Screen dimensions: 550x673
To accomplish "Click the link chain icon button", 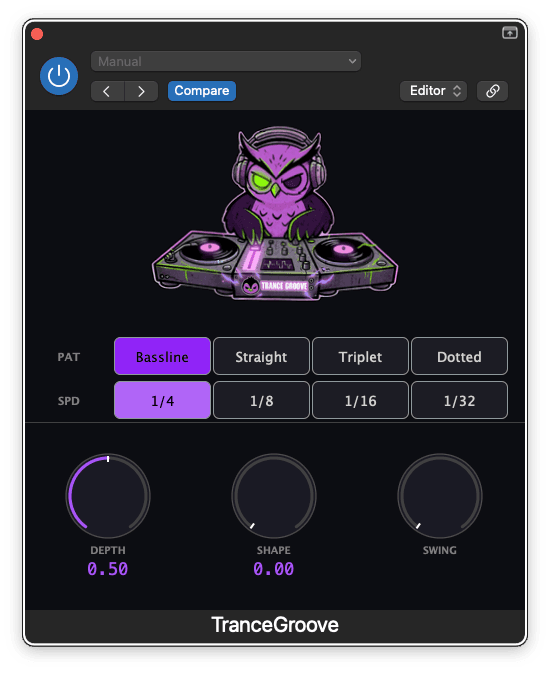I will (492, 91).
